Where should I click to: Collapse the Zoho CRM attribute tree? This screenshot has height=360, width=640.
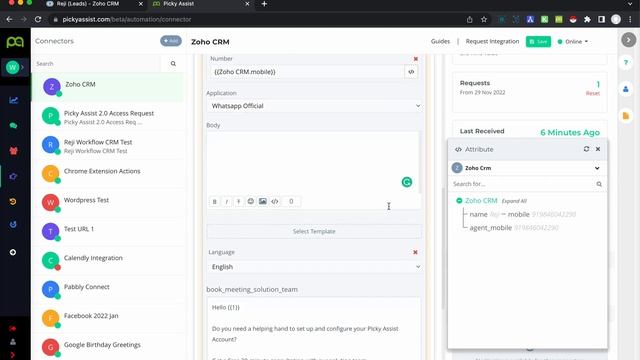459,201
